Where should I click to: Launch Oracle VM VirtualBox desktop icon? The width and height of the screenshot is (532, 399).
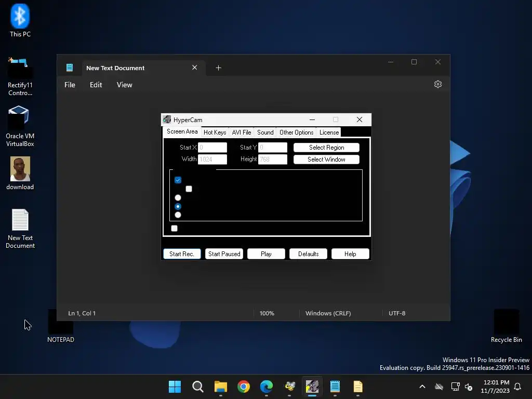[20, 126]
